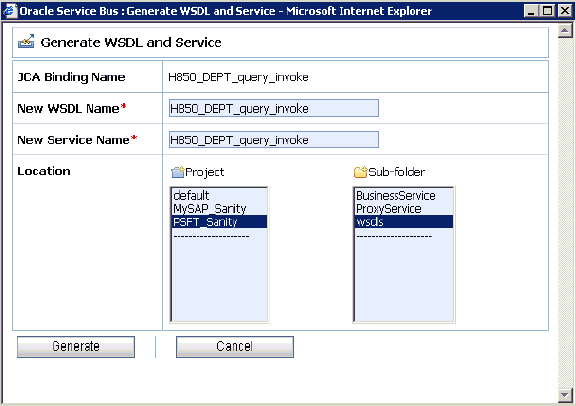
Task: Minimize the Internet Explorer window
Action: 531,11
